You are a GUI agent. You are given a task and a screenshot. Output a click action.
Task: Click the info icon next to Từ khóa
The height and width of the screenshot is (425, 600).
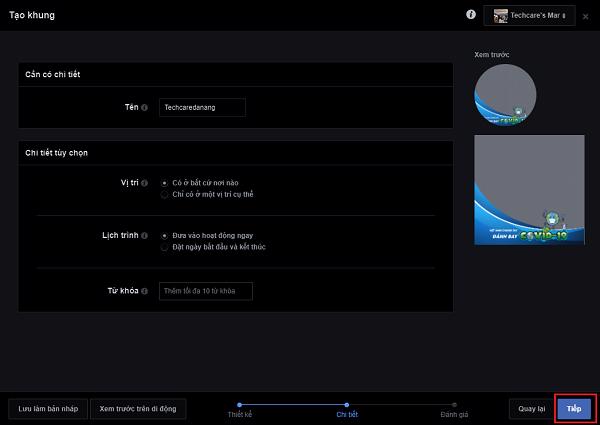pos(145,291)
